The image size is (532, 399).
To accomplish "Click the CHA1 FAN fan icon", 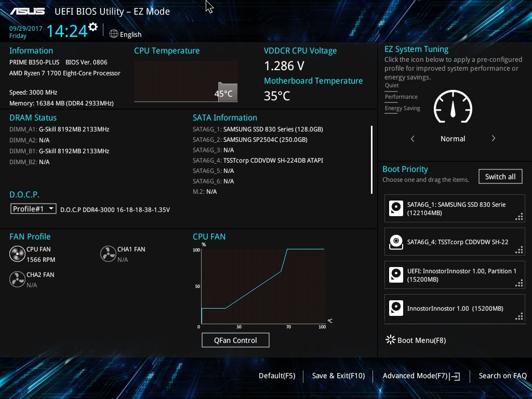I will pos(108,254).
